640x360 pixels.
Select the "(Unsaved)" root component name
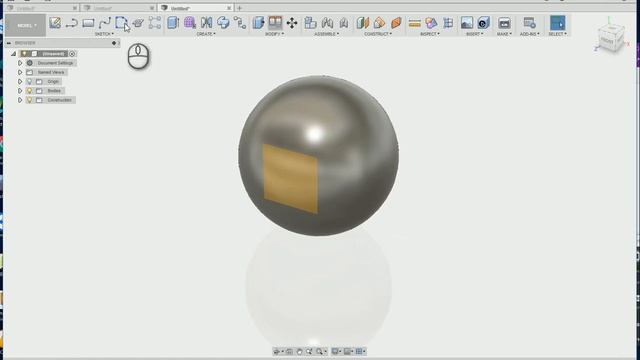coord(53,54)
